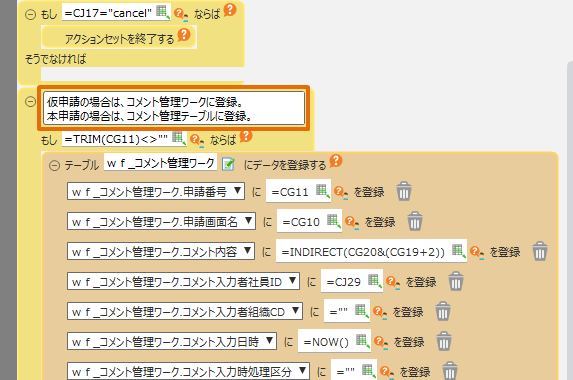Viewport: 573px width, 380px height.
Task: Open the ｗｆ_コメント管理ワーク.申請番号 dropdown
Action: point(156,191)
